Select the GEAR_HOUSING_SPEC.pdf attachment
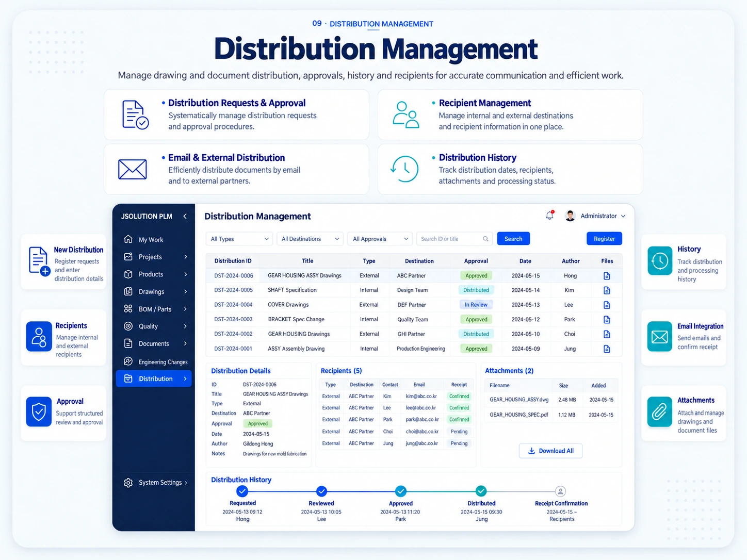Viewport: 747px width, 560px height. click(519, 415)
